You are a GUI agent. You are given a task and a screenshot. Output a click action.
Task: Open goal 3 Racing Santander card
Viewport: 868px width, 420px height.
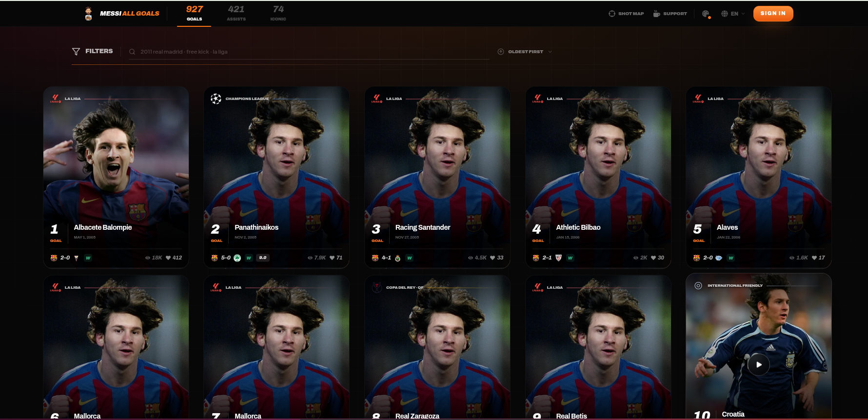[437, 177]
